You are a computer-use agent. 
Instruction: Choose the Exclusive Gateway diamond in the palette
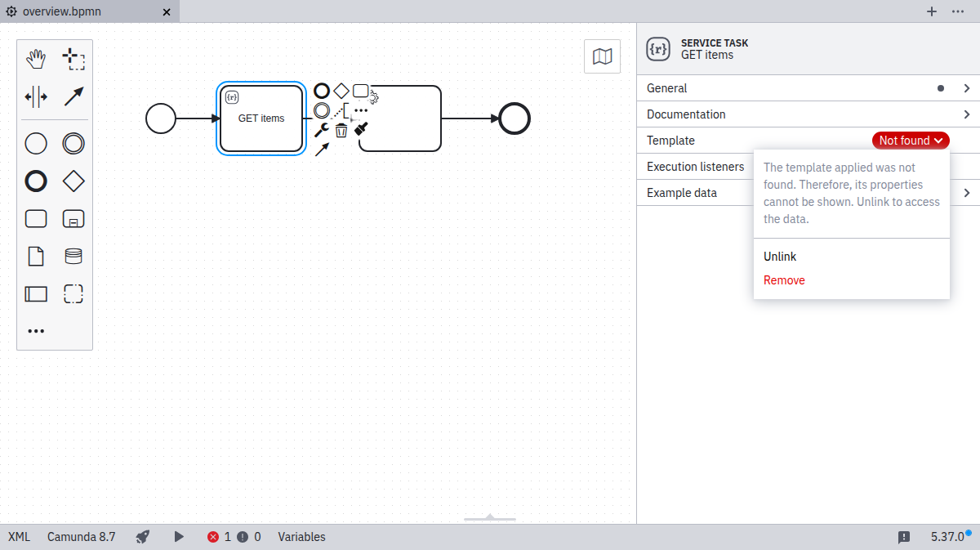point(73,181)
